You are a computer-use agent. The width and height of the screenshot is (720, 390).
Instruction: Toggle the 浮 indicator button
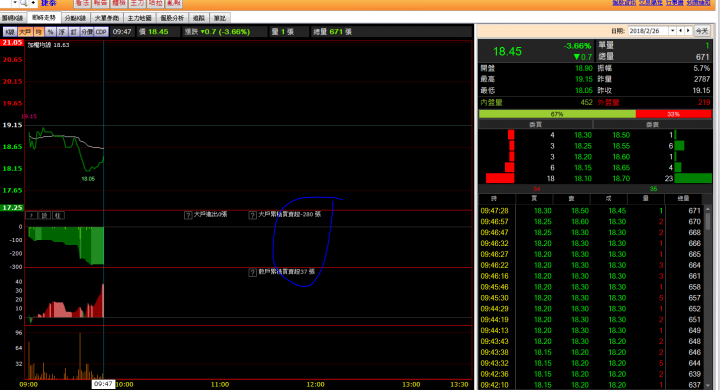[62, 32]
